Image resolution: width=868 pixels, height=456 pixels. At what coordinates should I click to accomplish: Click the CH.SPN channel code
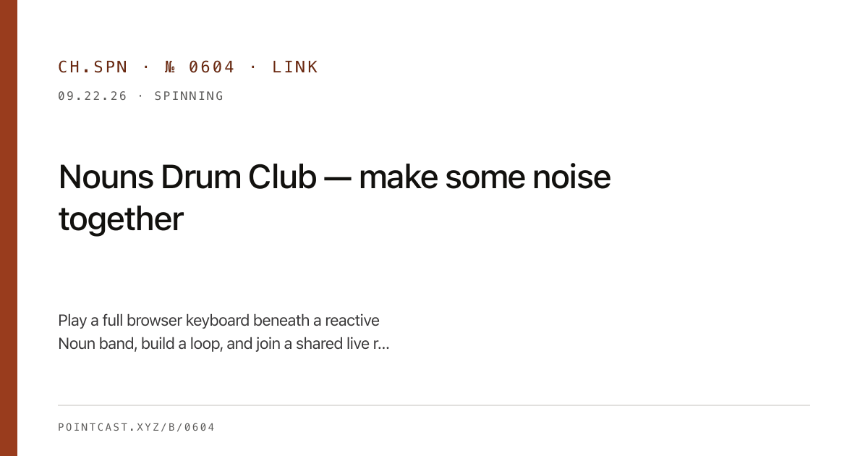[x=93, y=67]
